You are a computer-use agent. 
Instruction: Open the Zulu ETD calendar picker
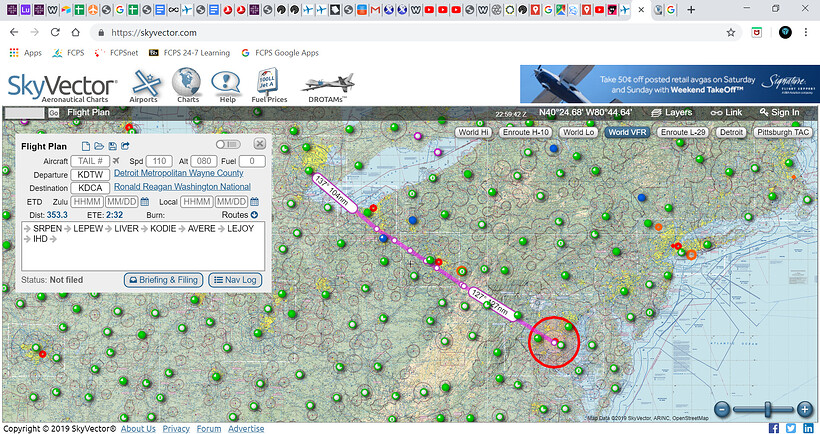[145, 201]
